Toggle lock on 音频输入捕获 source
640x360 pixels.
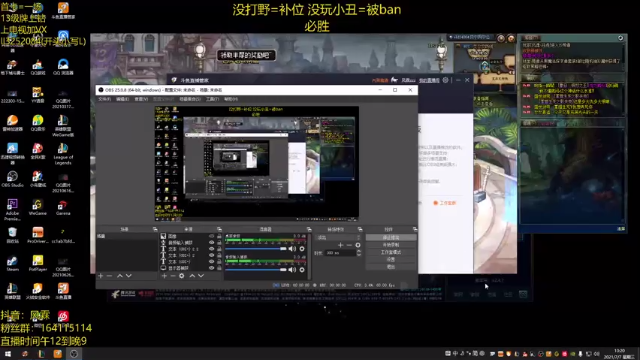[x=219, y=242]
